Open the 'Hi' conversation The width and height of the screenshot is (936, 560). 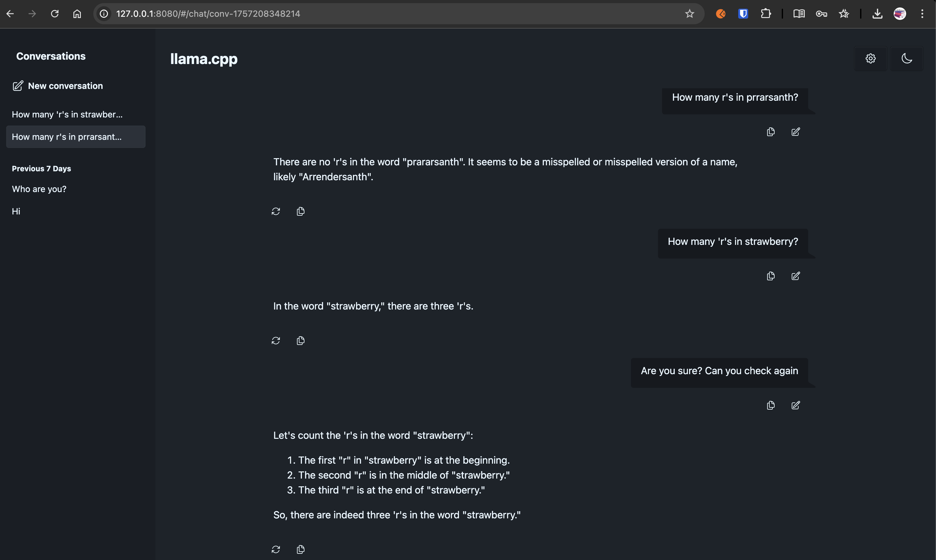click(x=16, y=211)
